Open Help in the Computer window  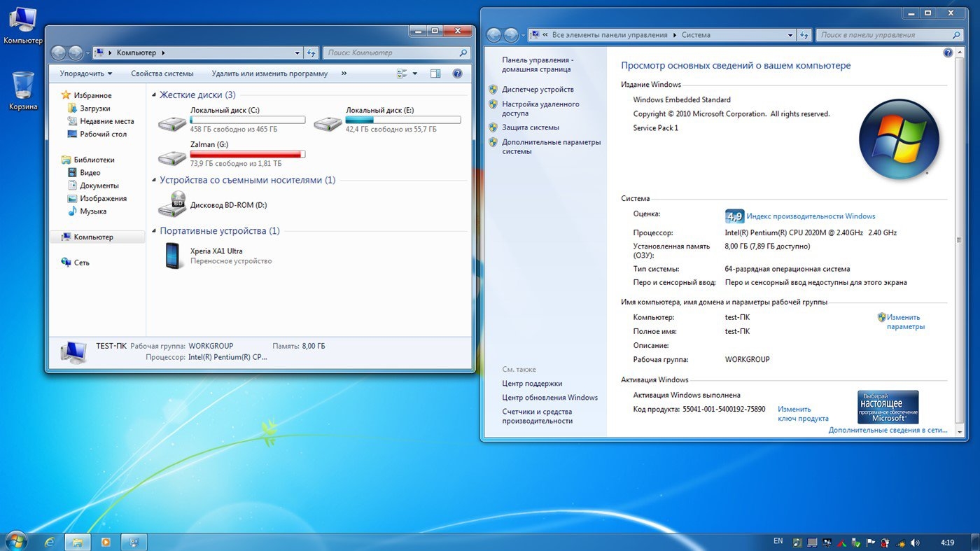click(457, 74)
